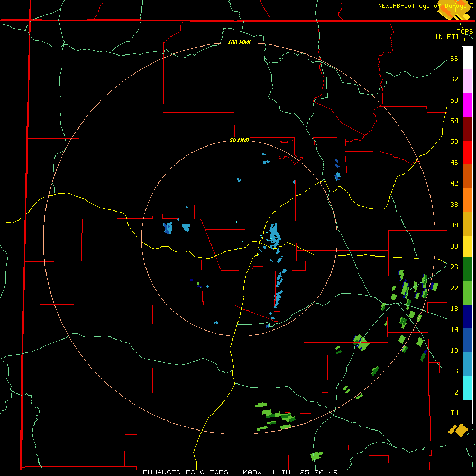Select the "TOPS" legend title

point(465,31)
